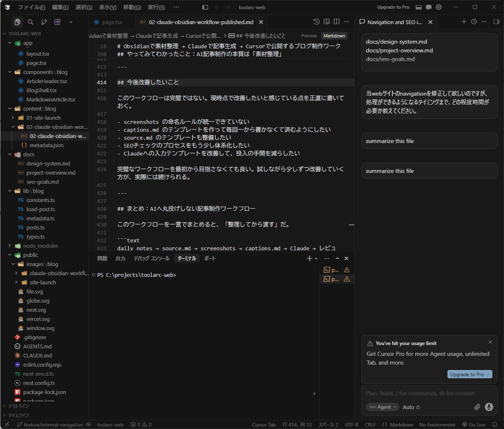Toggle the chat panel layout icon
The width and height of the screenshot is (504, 429).
[x=496, y=22]
